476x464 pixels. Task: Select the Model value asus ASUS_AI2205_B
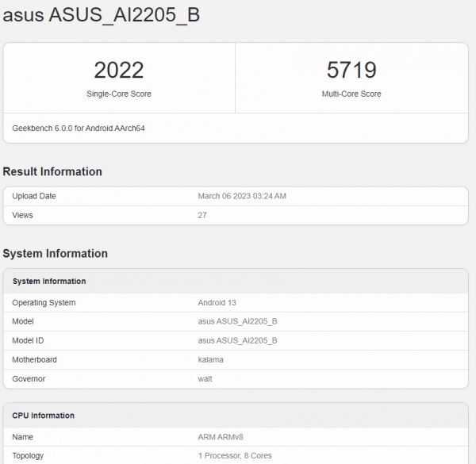pos(237,321)
